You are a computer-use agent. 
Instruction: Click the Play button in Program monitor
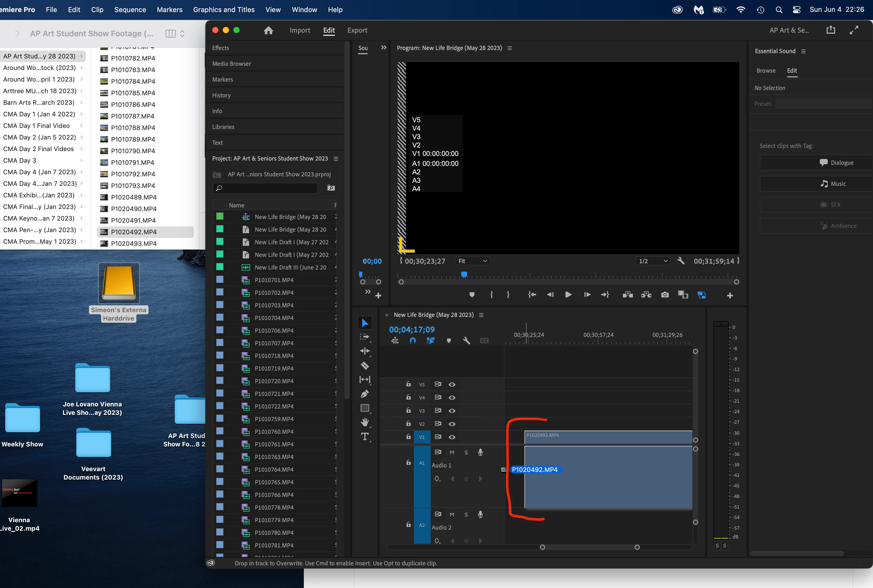pos(568,295)
